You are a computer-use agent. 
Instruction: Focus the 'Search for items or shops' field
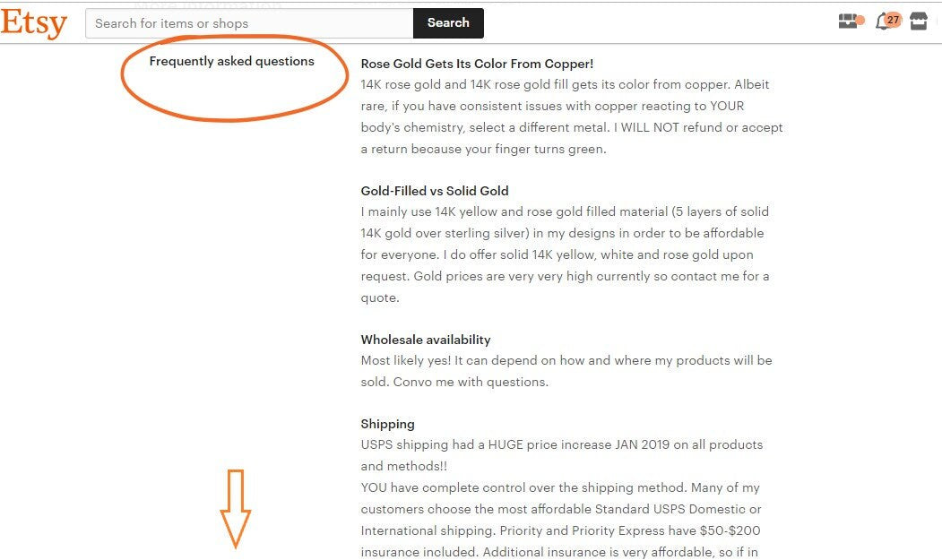(249, 23)
